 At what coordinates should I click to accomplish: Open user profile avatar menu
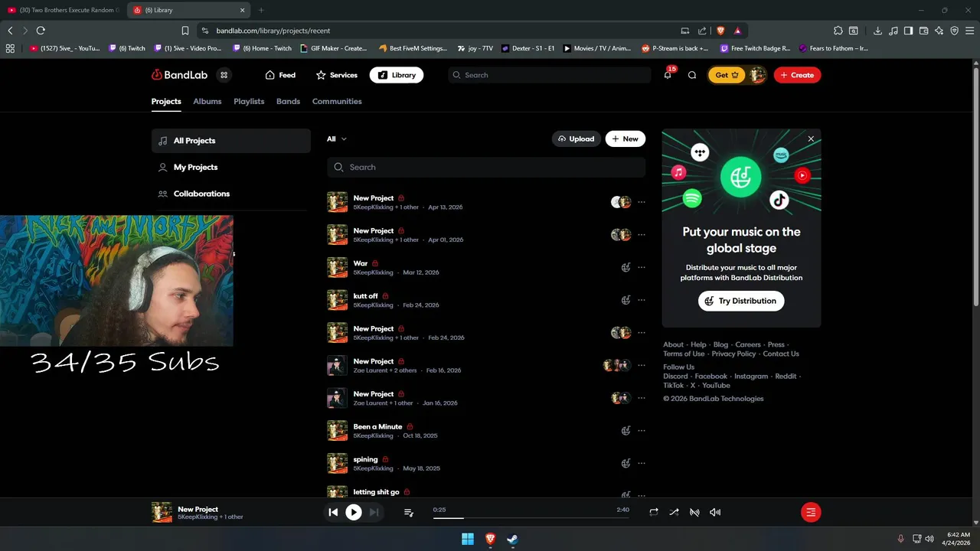pyautogui.click(x=757, y=75)
